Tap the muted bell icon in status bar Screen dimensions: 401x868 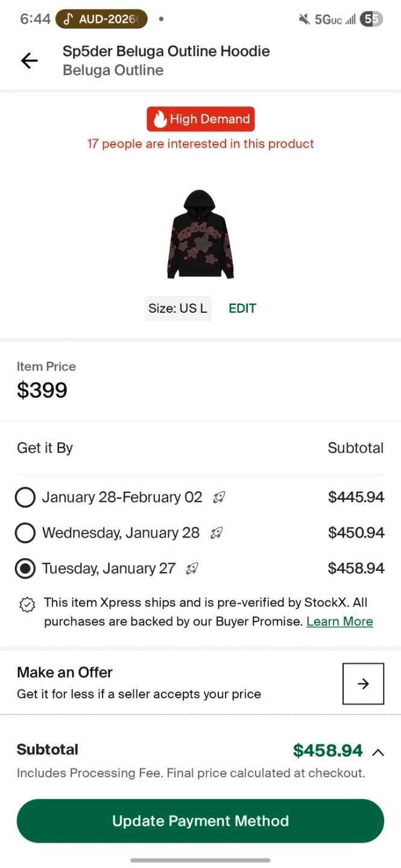coord(304,19)
